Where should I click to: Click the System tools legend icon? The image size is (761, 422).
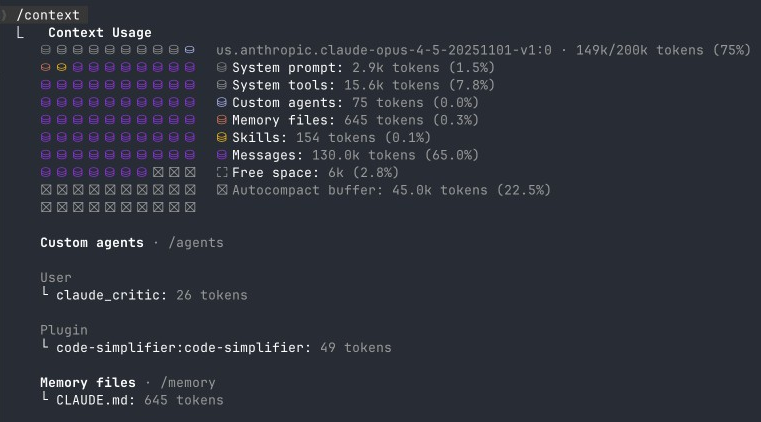[x=222, y=86]
